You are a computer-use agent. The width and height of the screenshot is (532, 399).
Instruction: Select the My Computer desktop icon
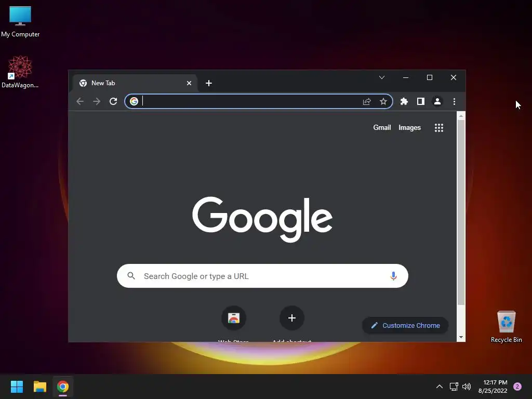tap(20, 21)
